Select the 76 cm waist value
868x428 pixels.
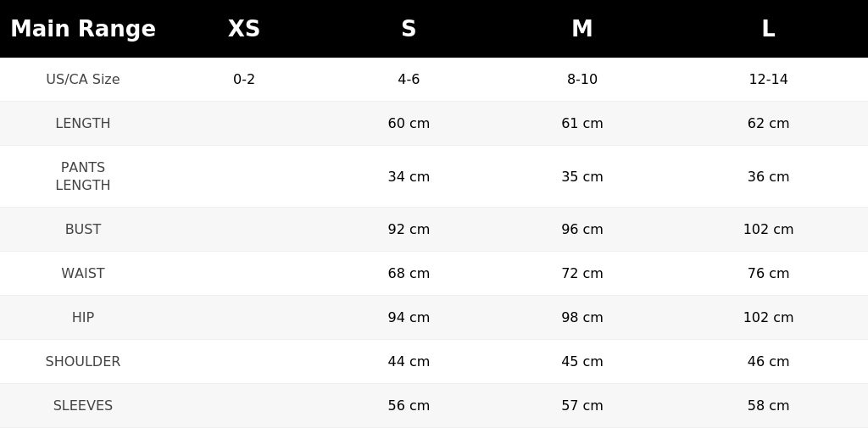tap(768, 274)
